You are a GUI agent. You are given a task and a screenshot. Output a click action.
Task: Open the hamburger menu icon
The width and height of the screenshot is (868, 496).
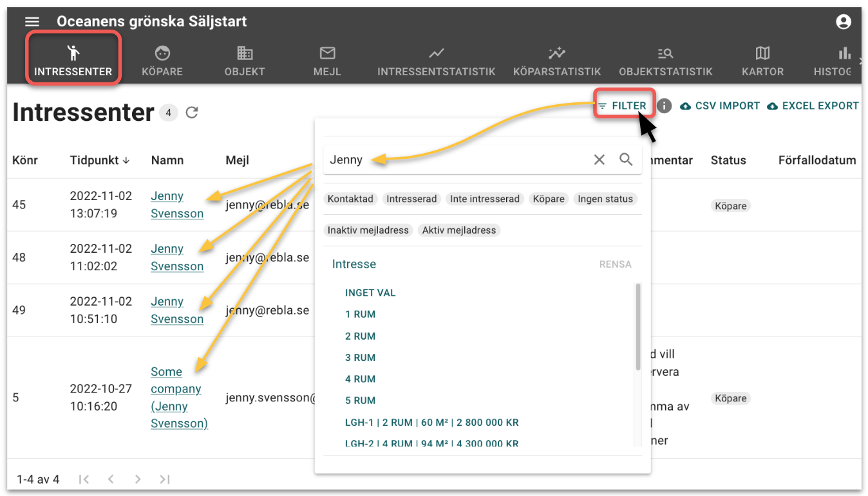[32, 22]
